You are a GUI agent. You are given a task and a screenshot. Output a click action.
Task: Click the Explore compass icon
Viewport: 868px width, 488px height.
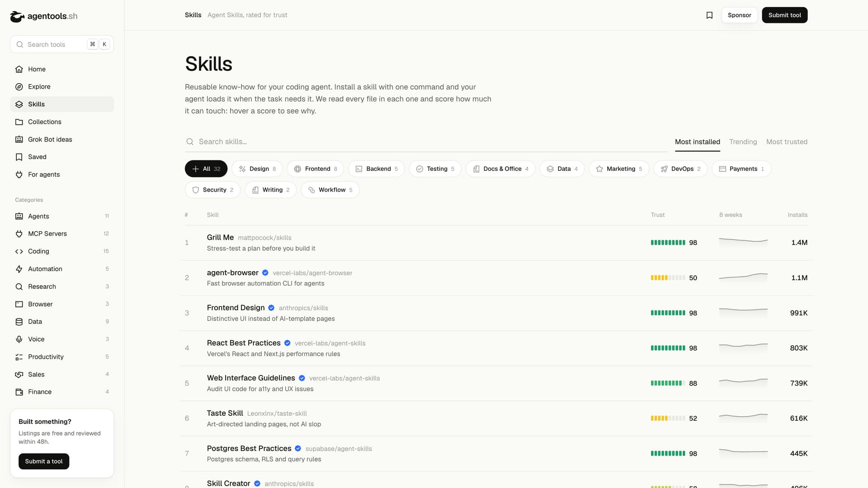coord(19,87)
